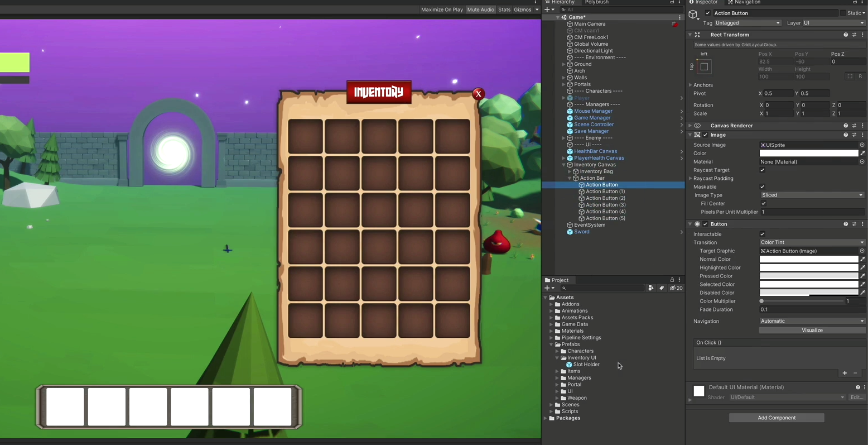
Task: Click Mute Audio in the toolbar
Action: [480, 9]
